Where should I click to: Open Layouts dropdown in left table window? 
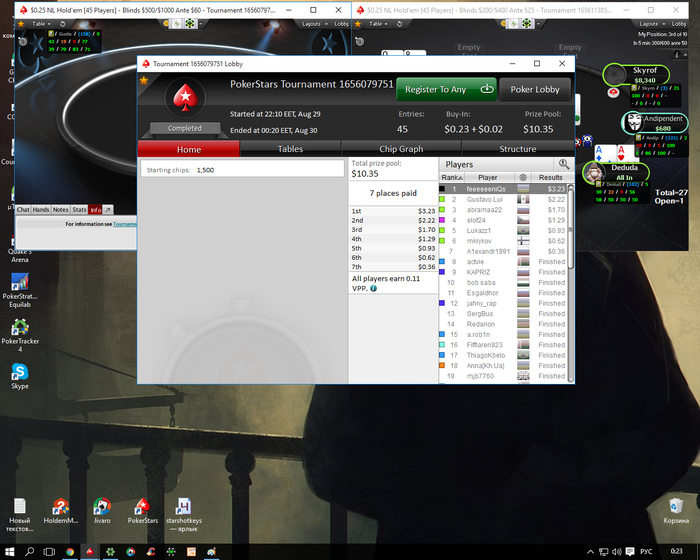315,24
